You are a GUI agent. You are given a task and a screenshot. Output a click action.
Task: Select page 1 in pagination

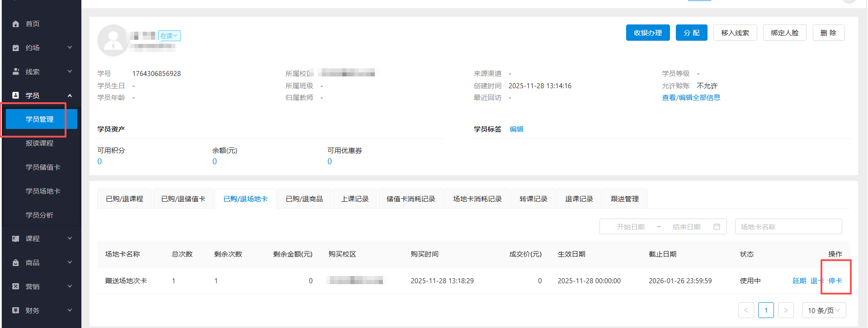(x=766, y=310)
